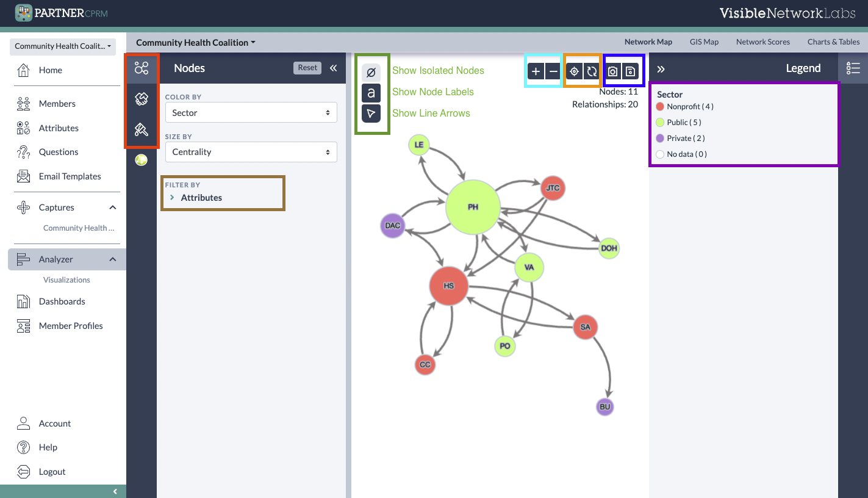Select the Nodes network tool in sidebar
This screenshot has width=868, height=498.
coord(142,68)
